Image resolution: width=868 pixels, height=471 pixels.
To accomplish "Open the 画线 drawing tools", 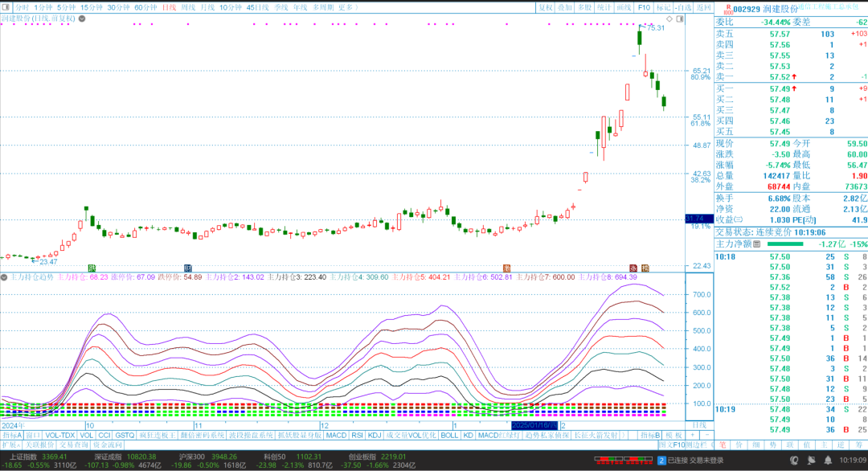I will tap(624, 8).
